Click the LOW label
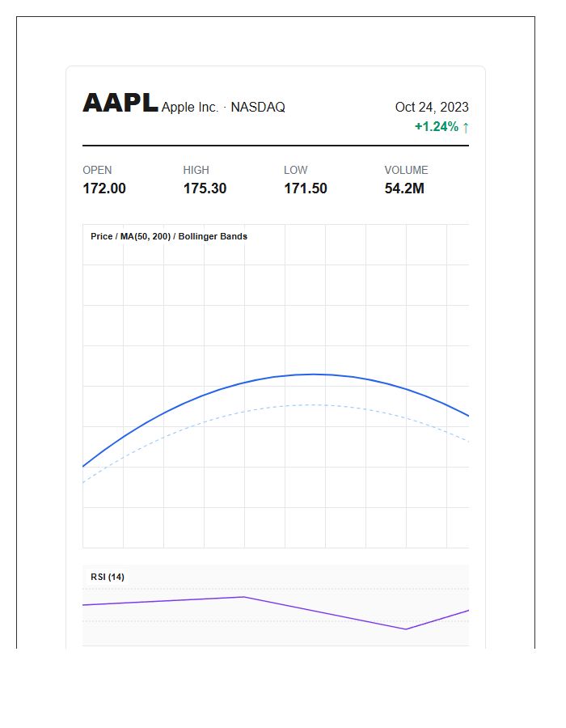Viewport: 566px width, 728px height. 295,170
